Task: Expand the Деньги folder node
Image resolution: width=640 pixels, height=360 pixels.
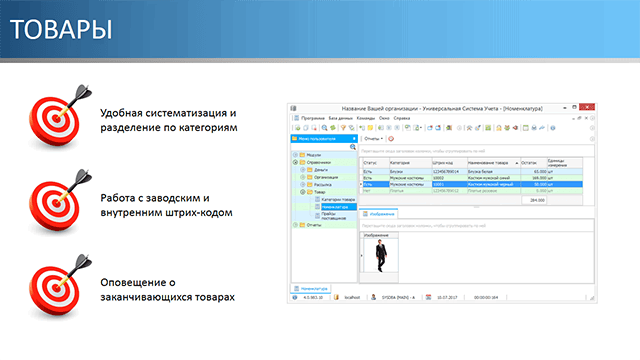Action: point(303,170)
